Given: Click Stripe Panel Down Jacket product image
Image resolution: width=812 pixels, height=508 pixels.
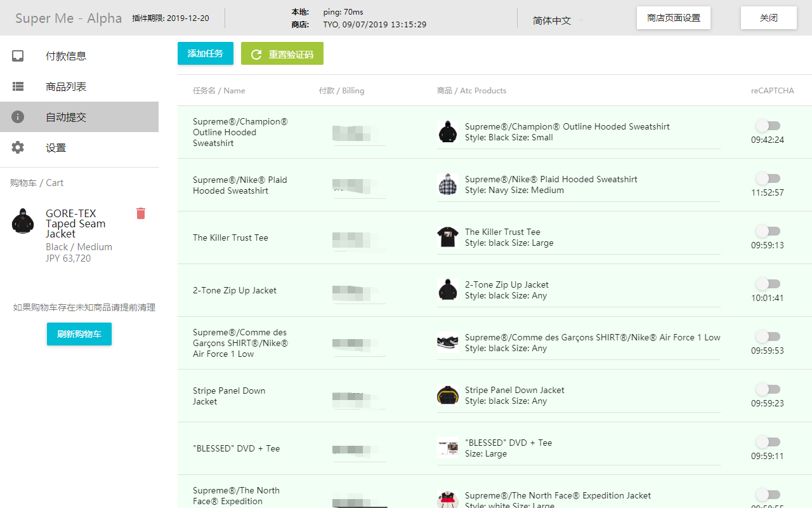Looking at the screenshot, I should (448, 396).
